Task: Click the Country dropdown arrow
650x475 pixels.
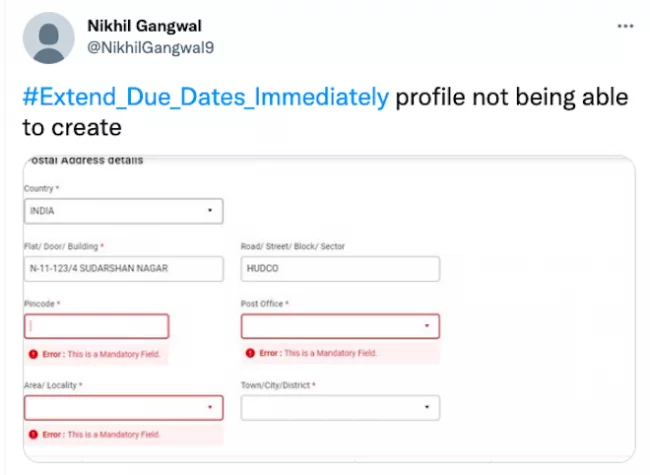Action: click(x=210, y=211)
